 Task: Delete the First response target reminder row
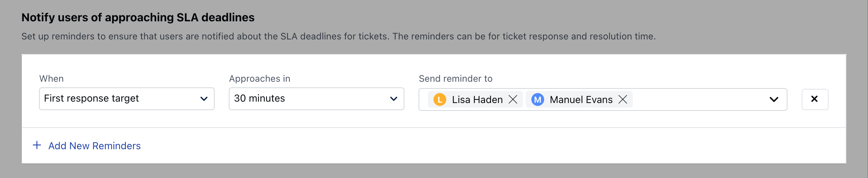pos(815,99)
